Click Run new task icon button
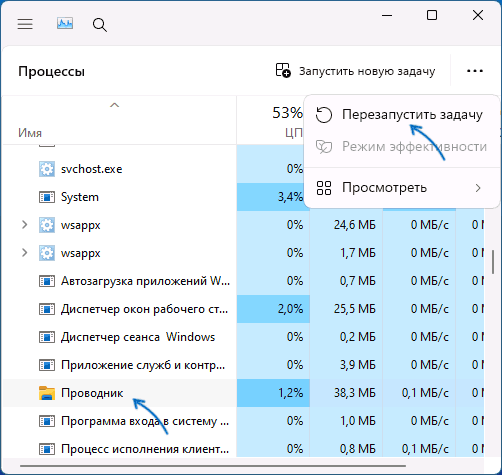The width and height of the screenshot is (502, 475). (x=355, y=71)
